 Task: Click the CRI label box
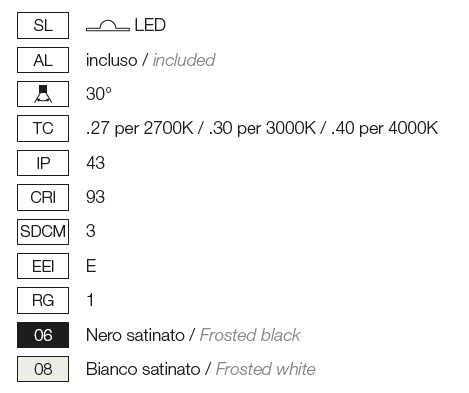coord(43,197)
